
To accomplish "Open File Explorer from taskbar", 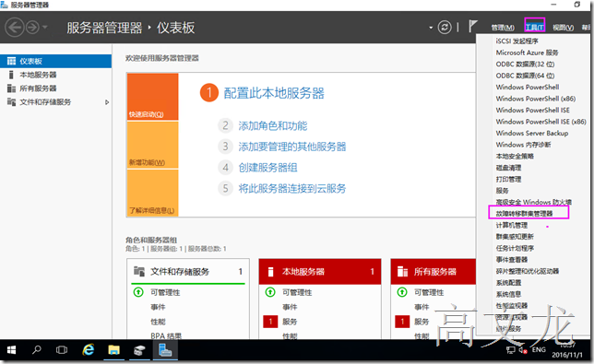I will click(113, 350).
